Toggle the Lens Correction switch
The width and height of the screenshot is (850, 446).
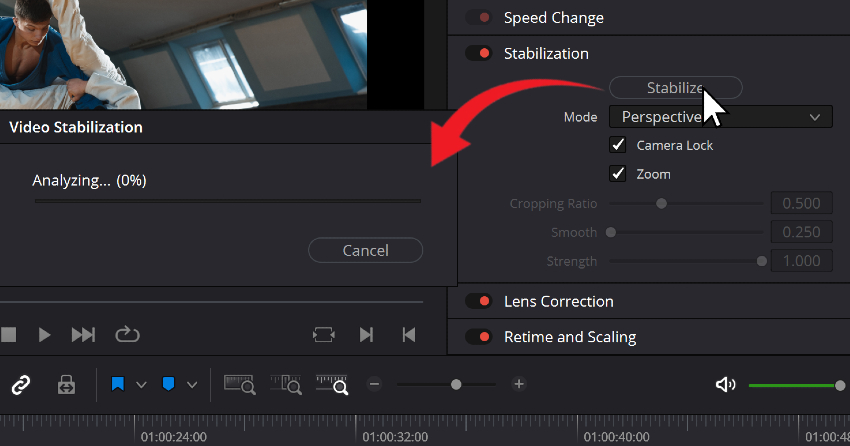[478, 301]
